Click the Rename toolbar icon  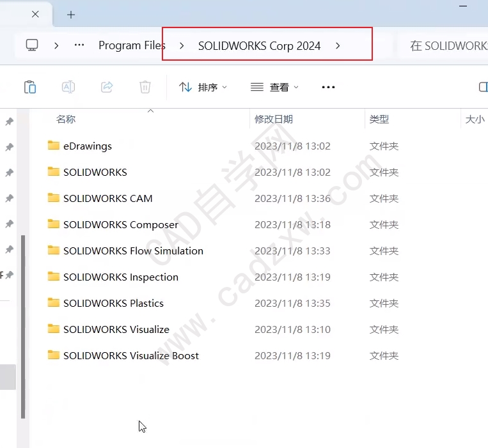68,87
